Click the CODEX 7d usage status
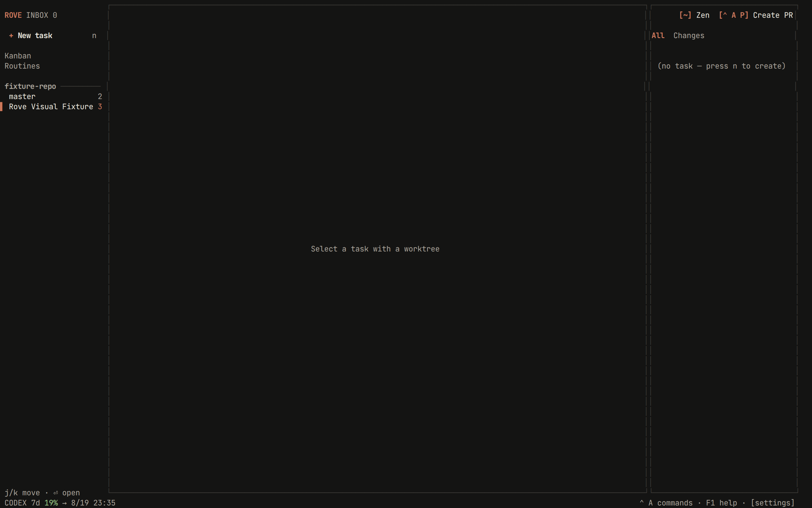Viewport: 812px width, 508px height. coord(22,503)
